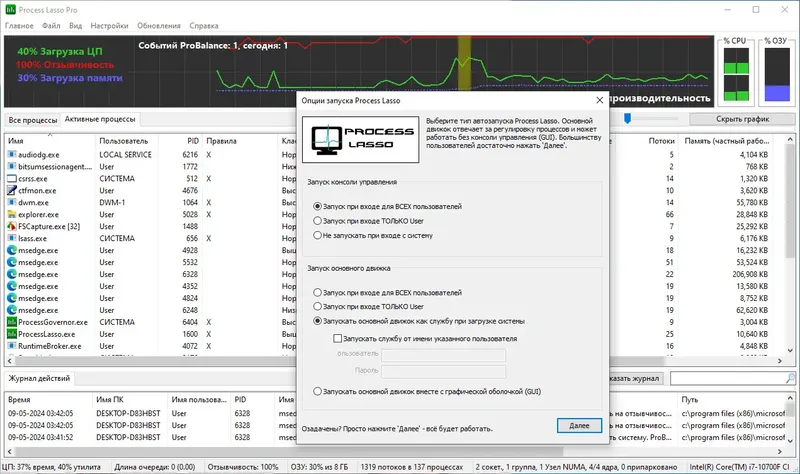Viewport: 800px width, 474px height.
Task: Click the dwm.exe process icon
Action: tap(12, 203)
